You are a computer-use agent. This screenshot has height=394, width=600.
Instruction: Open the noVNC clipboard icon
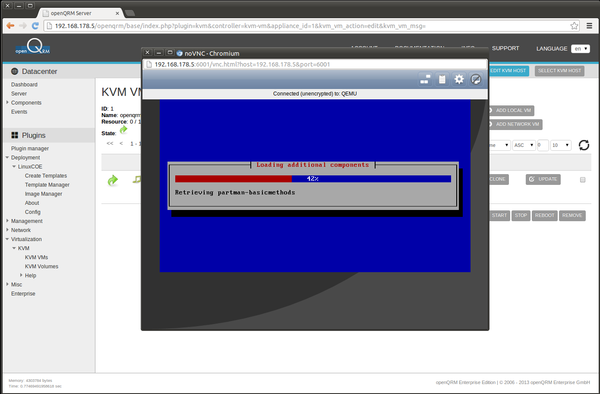[442, 80]
